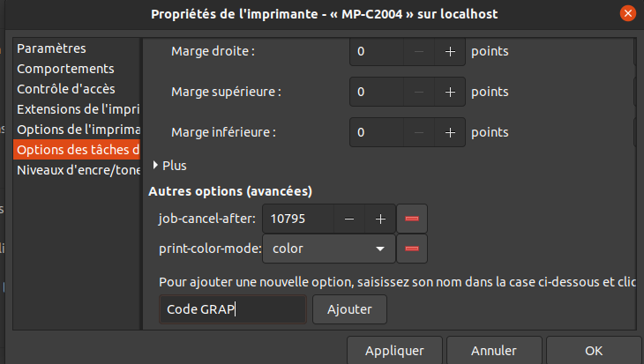Image resolution: width=644 pixels, height=364 pixels.
Task: Open Niveaux d'encre/toner section
Action: [x=78, y=170]
